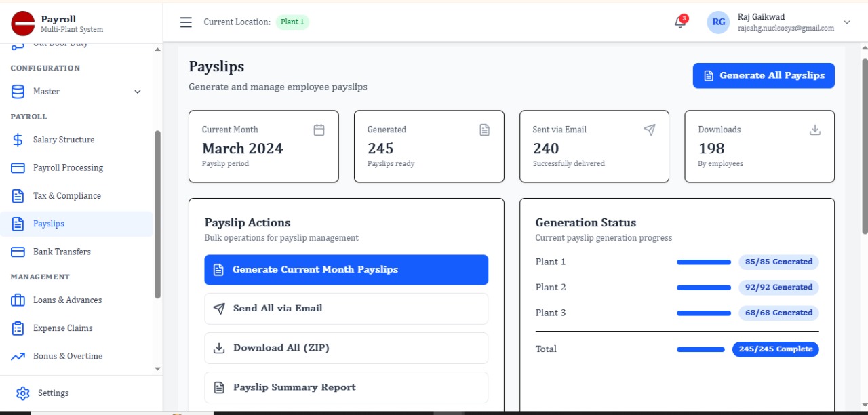
Task: Click the document icon in Generated card
Action: coord(484,130)
